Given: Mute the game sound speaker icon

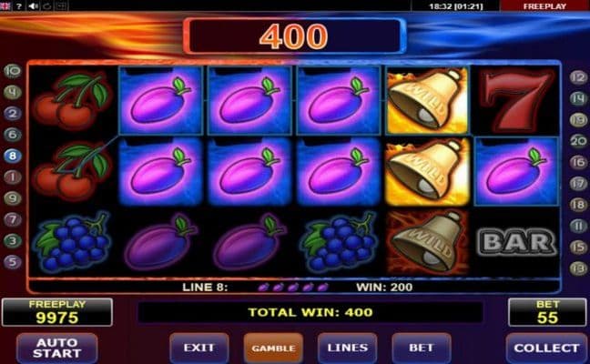Looking at the screenshot, I should (33, 6).
